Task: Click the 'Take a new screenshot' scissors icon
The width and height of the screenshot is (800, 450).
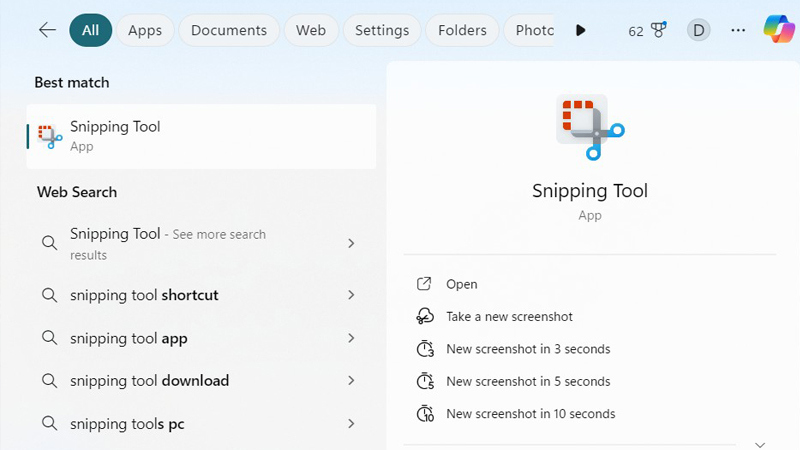Action: pos(424,316)
